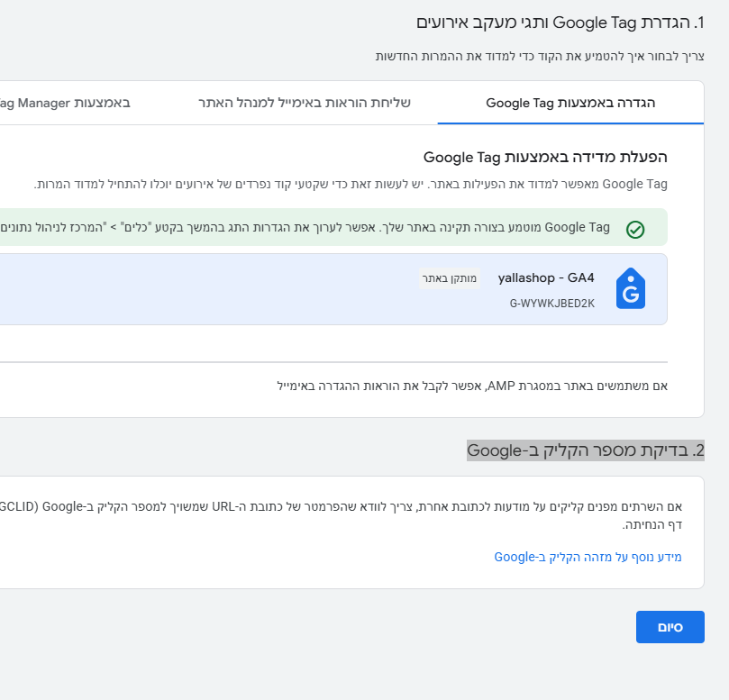
Task: Click the green Google Tag installed message
Action: 333,227
